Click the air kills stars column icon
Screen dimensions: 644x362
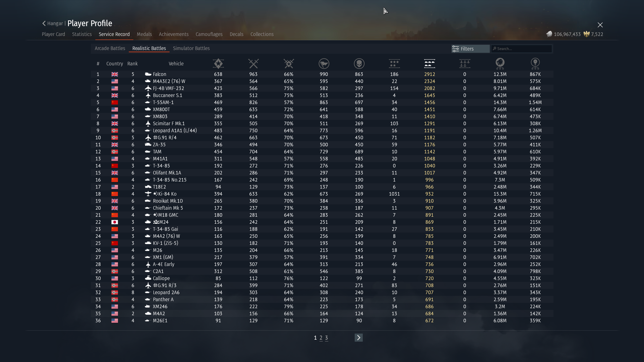394,64
